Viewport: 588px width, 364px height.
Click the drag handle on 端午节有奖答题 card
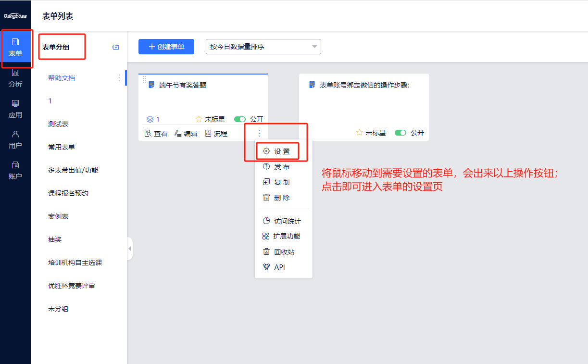point(144,79)
